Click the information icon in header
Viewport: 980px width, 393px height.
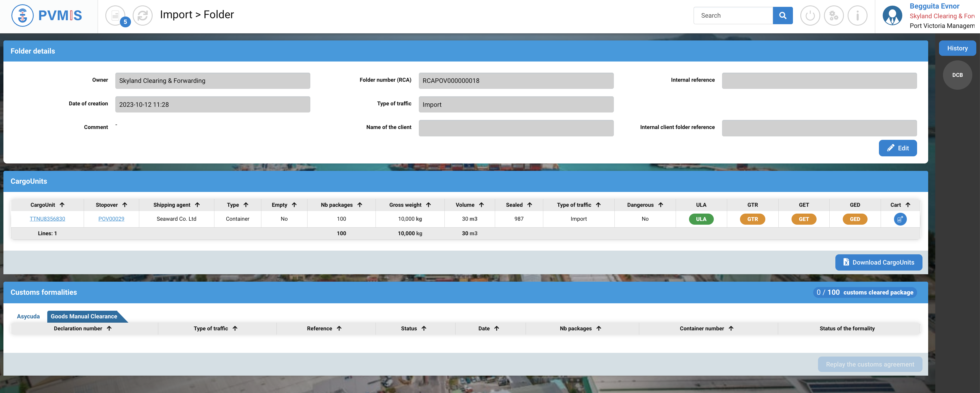tap(857, 16)
